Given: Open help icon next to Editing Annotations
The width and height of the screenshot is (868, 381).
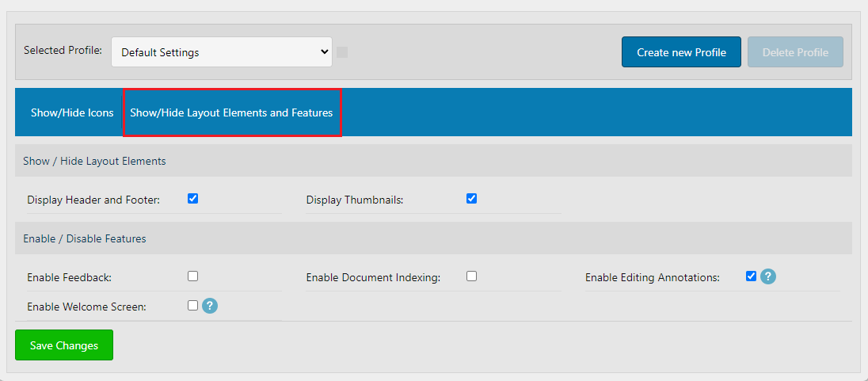Looking at the screenshot, I should 767,277.
